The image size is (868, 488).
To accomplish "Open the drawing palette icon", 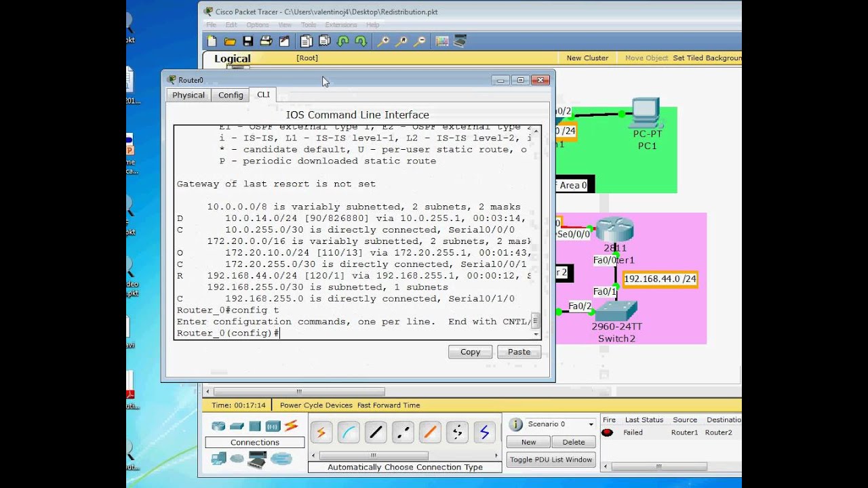I will (x=442, y=41).
